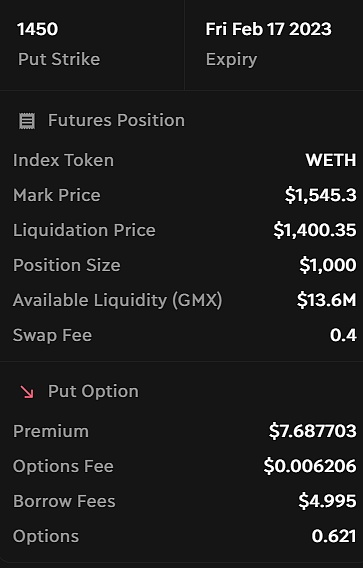The height and width of the screenshot is (568, 363).
Task: Click the Borrow Fees value $4.995
Action: [x=327, y=501]
